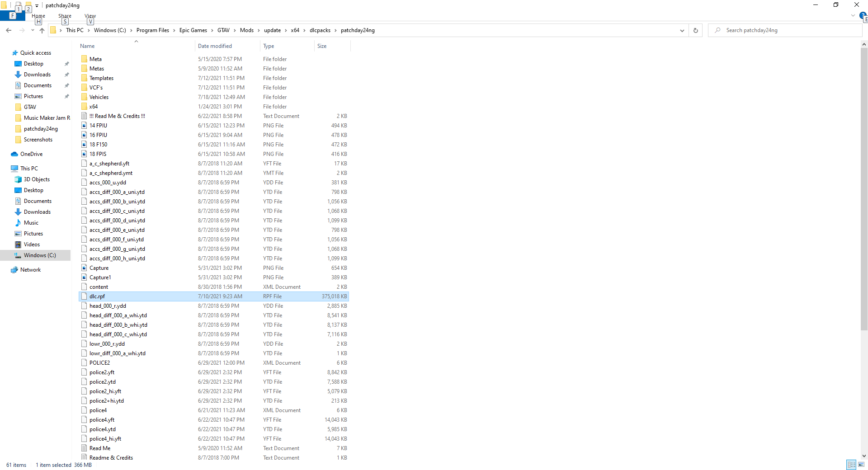The image size is (868, 470).
Task: Select the 18 F150 PNG file
Action: pos(213,145)
